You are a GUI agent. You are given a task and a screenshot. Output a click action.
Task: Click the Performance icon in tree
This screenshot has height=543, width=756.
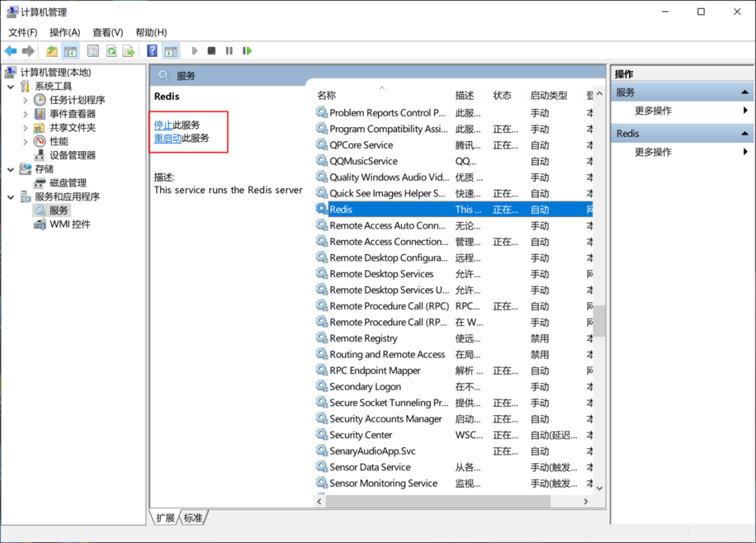39,141
